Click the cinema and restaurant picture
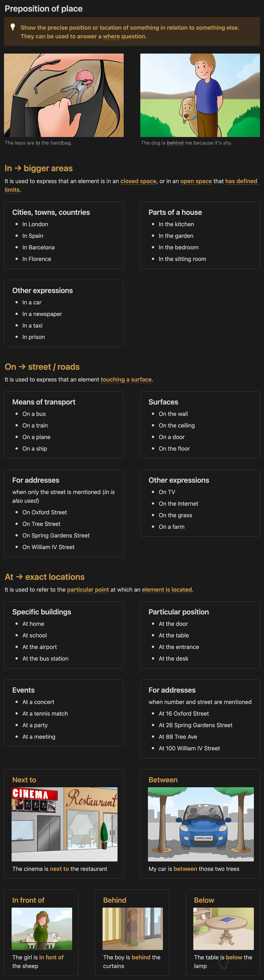This screenshot has width=264, height=980. [x=65, y=824]
